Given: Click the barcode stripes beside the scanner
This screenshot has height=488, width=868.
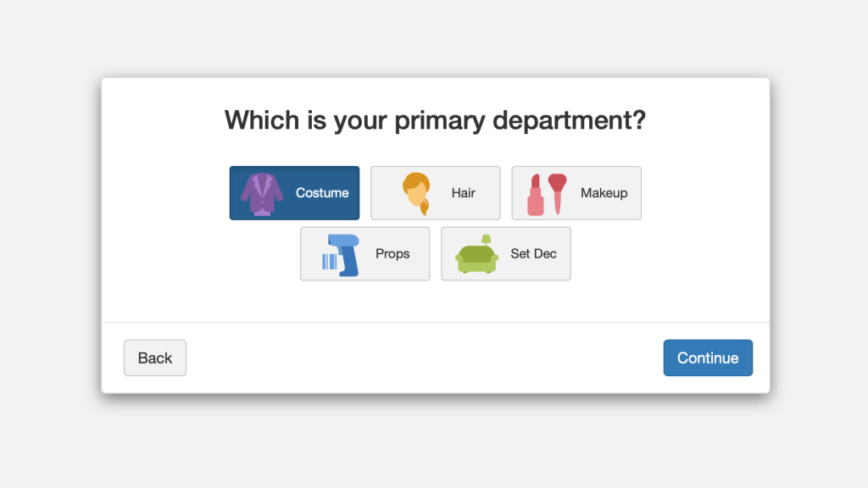Looking at the screenshot, I should (329, 262).
